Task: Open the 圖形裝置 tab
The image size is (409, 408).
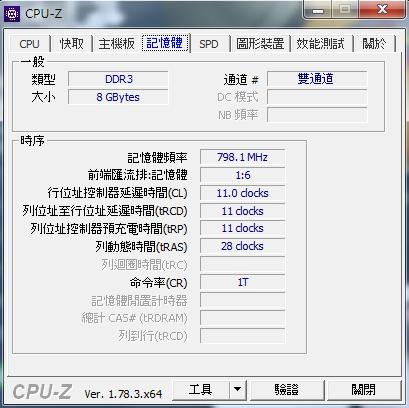Action: 260,44
